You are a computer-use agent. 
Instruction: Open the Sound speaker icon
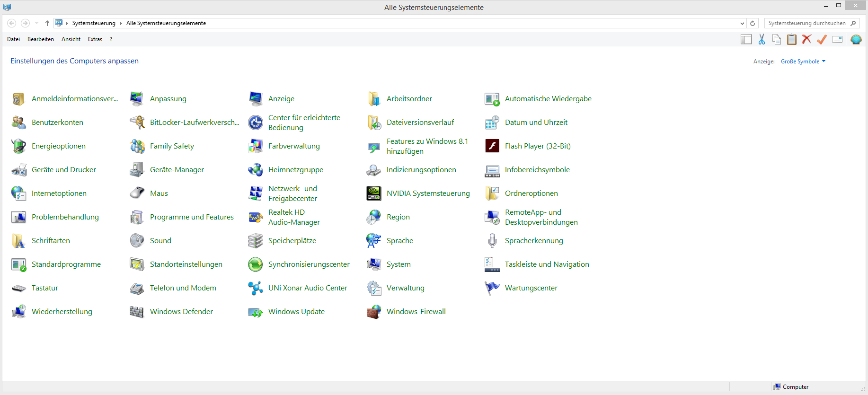point(137,241)
